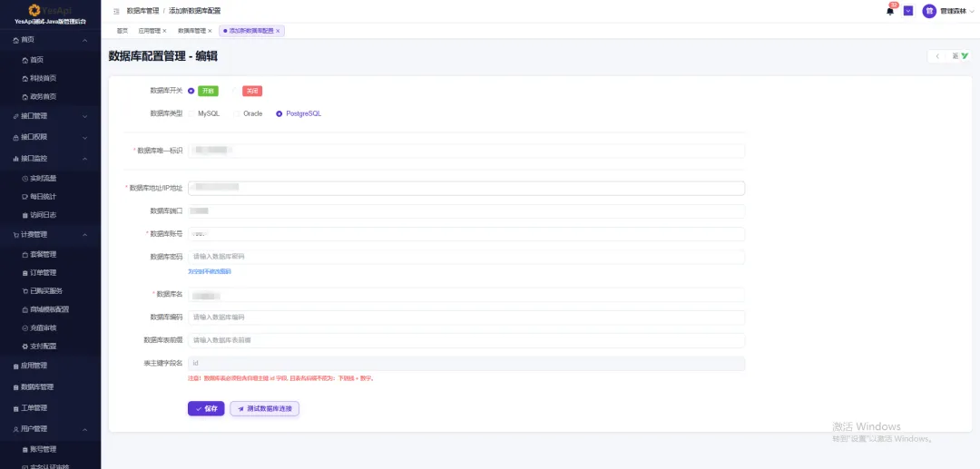The height and width of the screenshot is (469, 980).
Task: Click the 测试数据库连接 button
Action: [x=264, y=408]
